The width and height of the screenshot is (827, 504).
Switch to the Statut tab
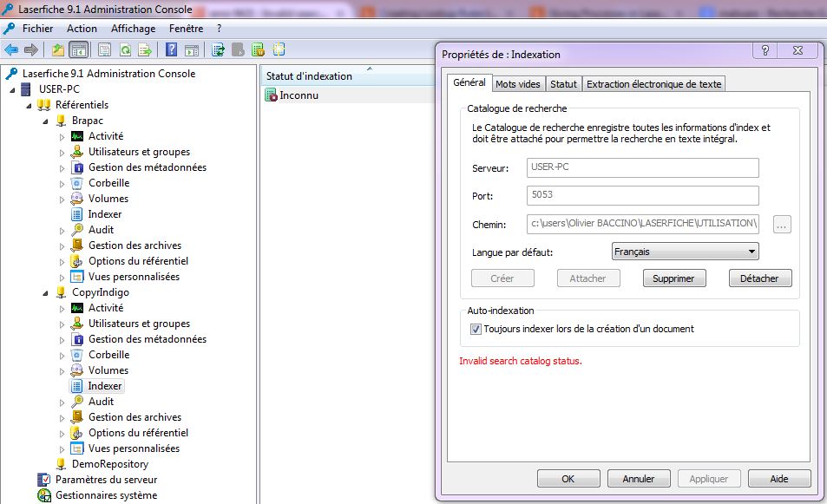(x=563, y=84)
